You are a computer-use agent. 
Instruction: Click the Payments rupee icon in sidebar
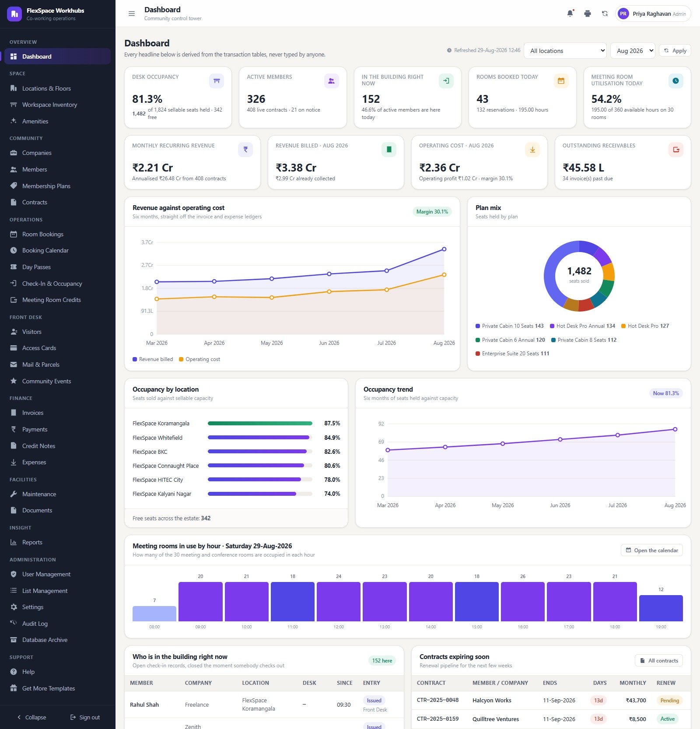[14, 429]
